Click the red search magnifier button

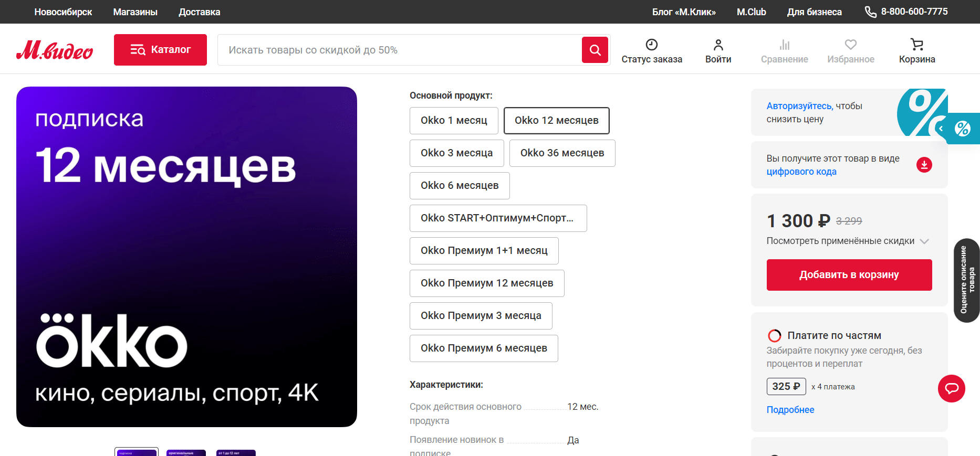(595, 50)
